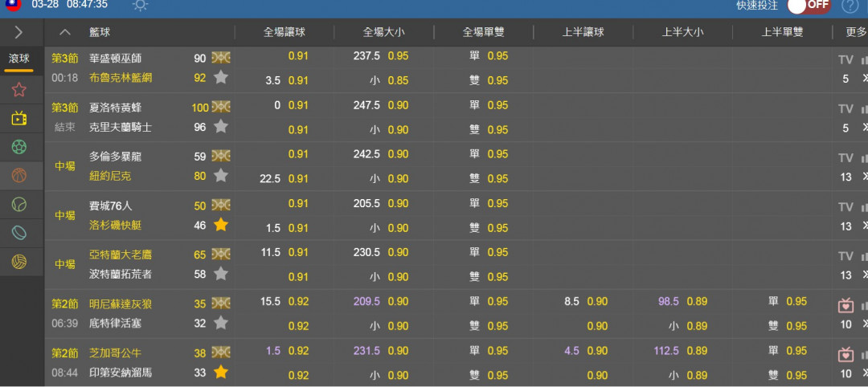Click team name 夏洛特黃蜂
The image size is (868, 387).
116,108
